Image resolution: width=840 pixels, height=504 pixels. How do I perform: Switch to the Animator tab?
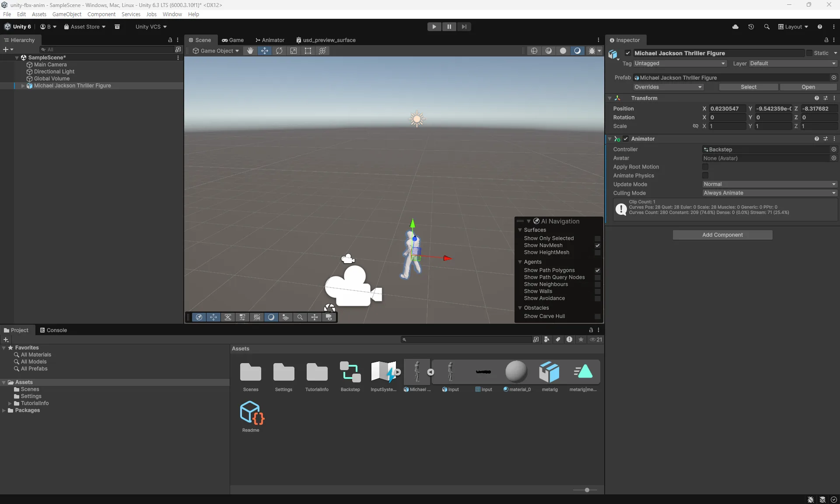pyautogui.click(x=270, y=40)
